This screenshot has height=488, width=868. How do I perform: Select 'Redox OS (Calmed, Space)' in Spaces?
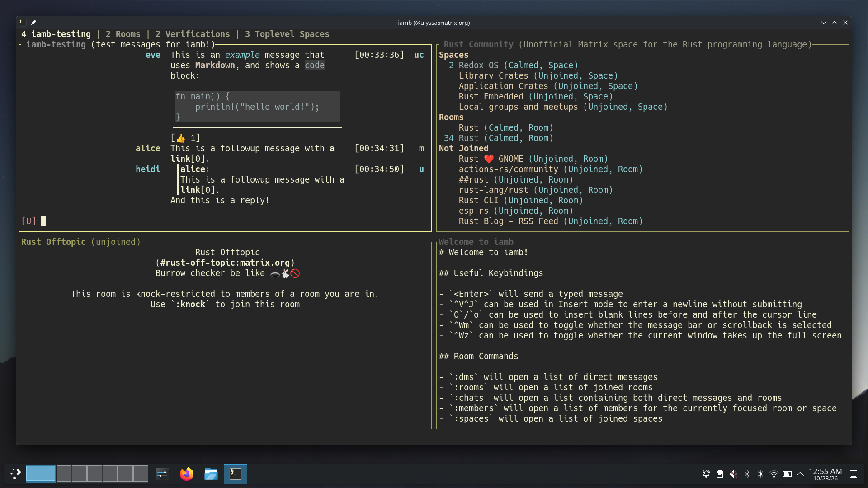(513, 66)
